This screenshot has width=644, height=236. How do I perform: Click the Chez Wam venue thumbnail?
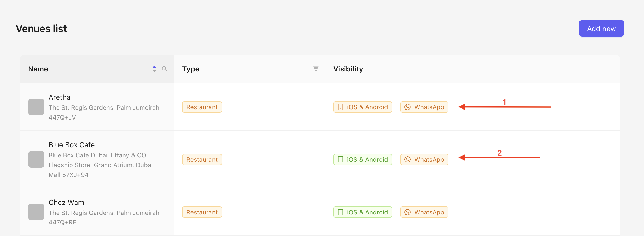(x=36, y=212)
